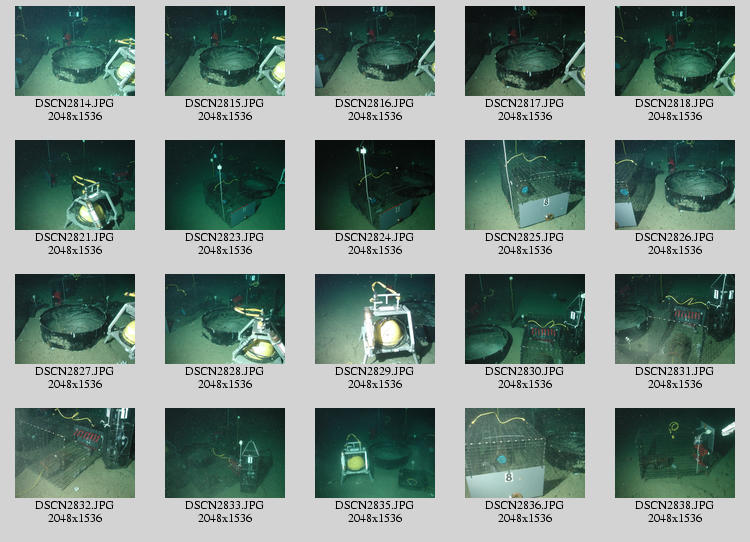Viewport: 750px width, 542px height.
Task: Open thumbnail image DSCN2817.JPG
Action: (525, 51)
